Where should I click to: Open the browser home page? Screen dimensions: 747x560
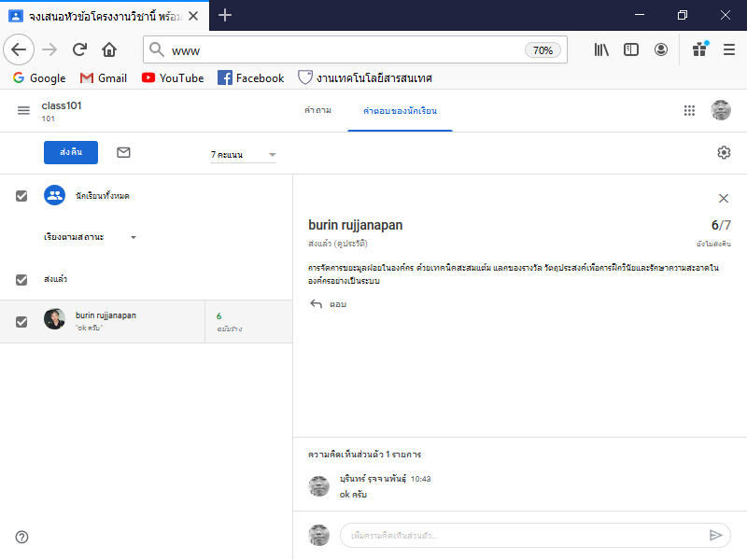[109, 49]
